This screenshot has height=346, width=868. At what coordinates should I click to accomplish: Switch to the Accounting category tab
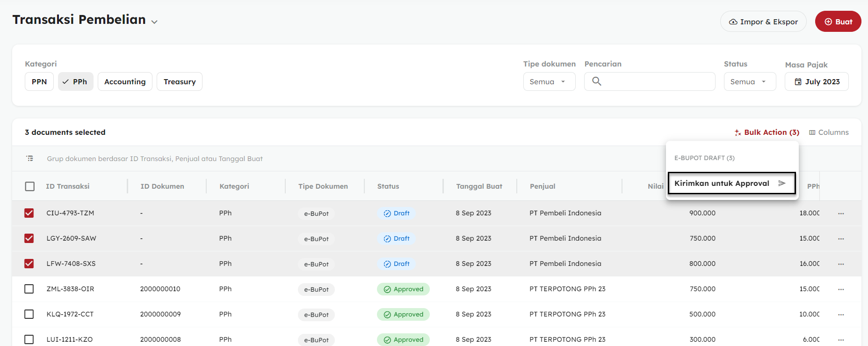(125, 81)
